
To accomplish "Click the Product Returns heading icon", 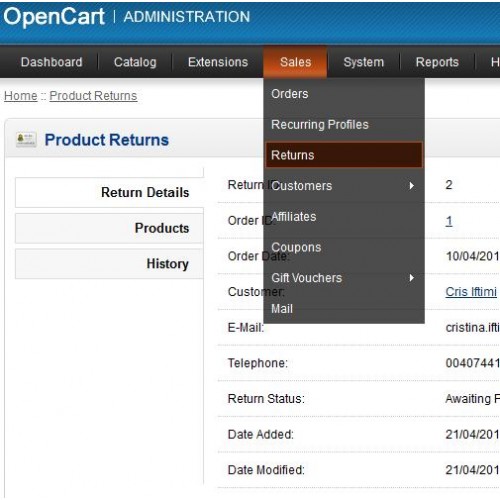I will point(26,139).
